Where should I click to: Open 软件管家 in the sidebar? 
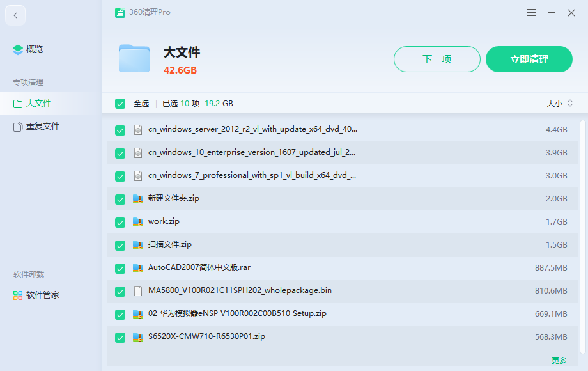click(42, 296)
